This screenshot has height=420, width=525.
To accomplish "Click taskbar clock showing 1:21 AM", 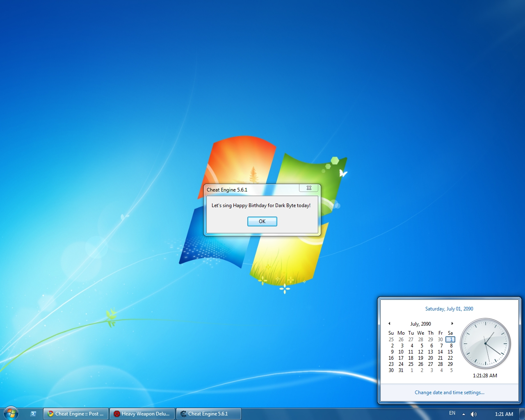I will coord(504,414).
